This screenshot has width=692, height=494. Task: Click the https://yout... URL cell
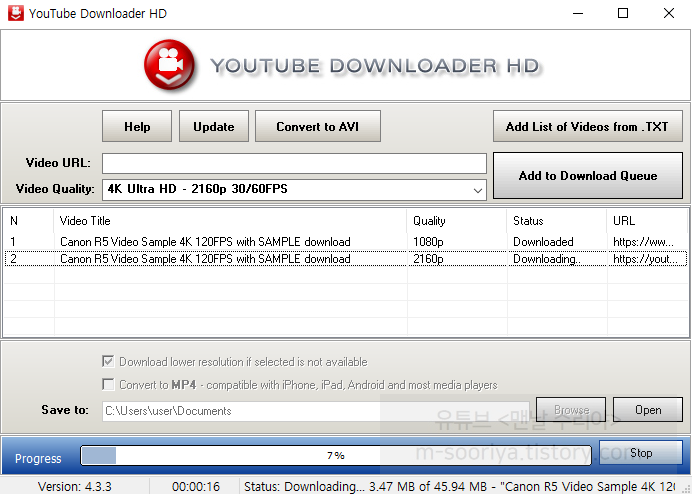point(645,259)
